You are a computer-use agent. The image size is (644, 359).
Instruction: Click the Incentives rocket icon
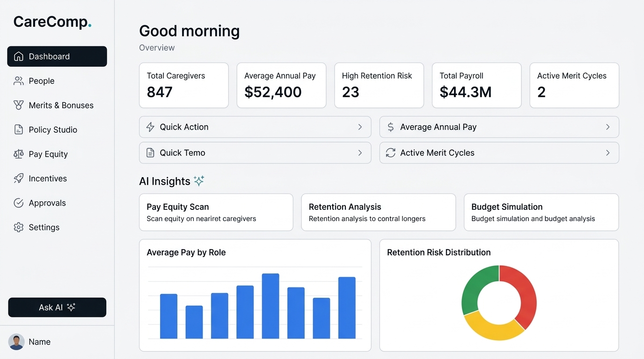pyautogui.click(x=19, y=178)
